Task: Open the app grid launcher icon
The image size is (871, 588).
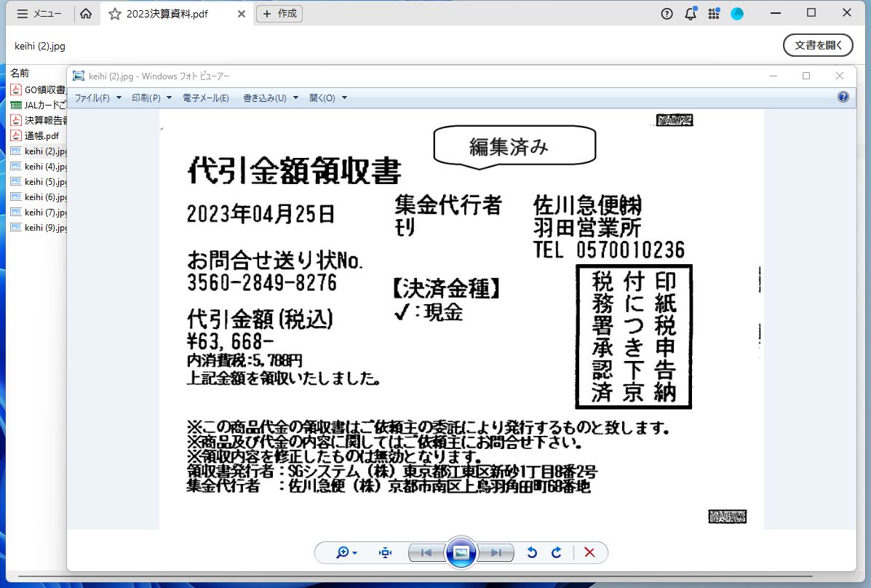Action: [714, 13]
